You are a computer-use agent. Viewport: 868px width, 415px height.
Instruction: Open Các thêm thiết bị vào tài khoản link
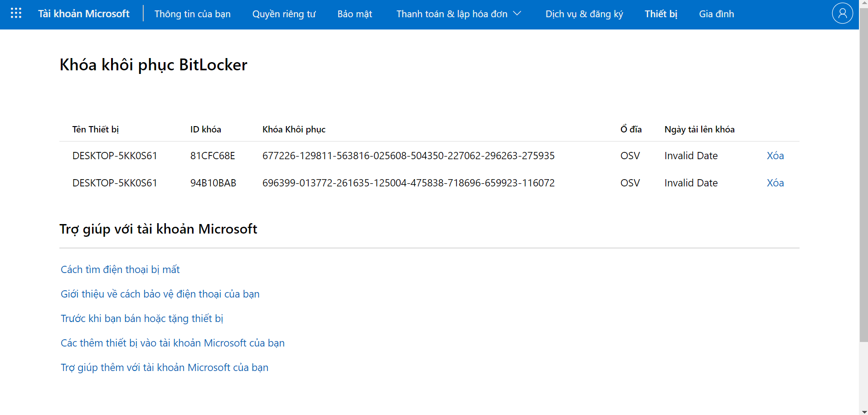pyautogui.click(x=173, y=343)
